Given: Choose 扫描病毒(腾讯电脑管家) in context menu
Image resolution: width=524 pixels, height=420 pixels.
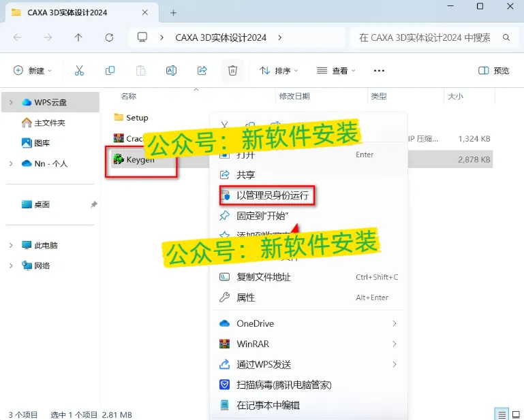Looking at the screenshot, I should pos(309,385).
